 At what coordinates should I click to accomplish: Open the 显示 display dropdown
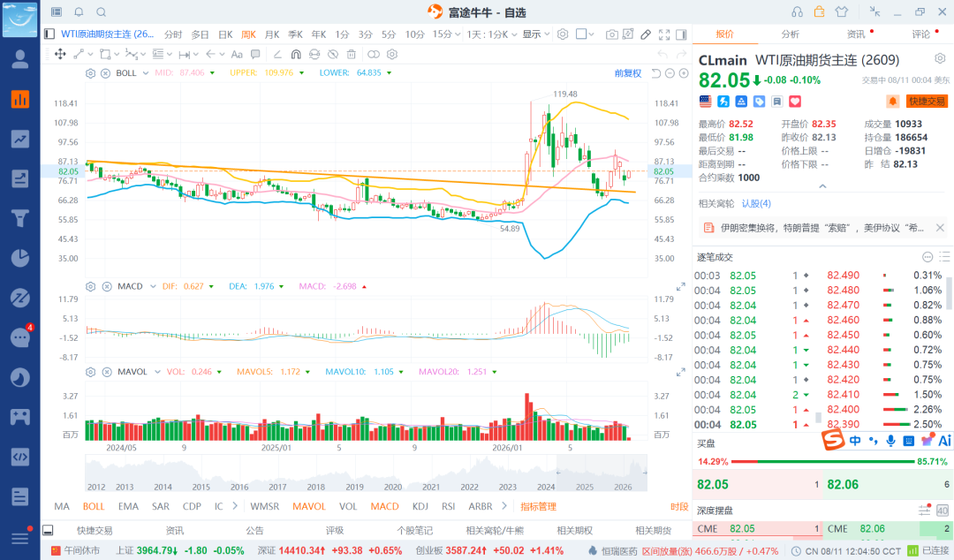(536, 34)
